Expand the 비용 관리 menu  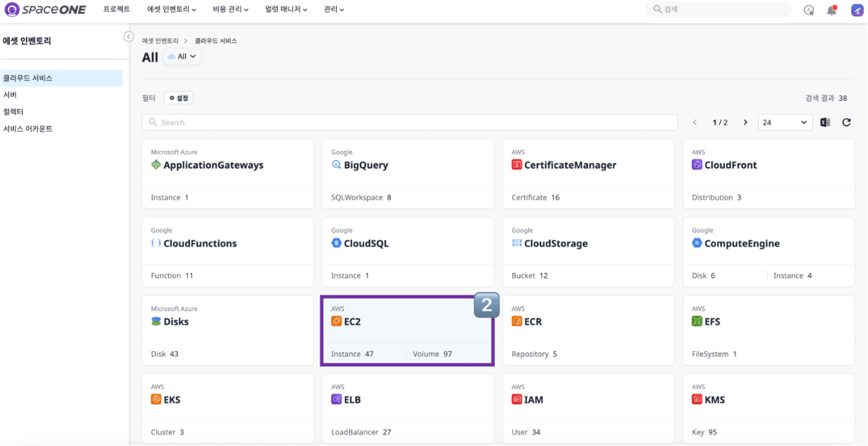point(230,9)
